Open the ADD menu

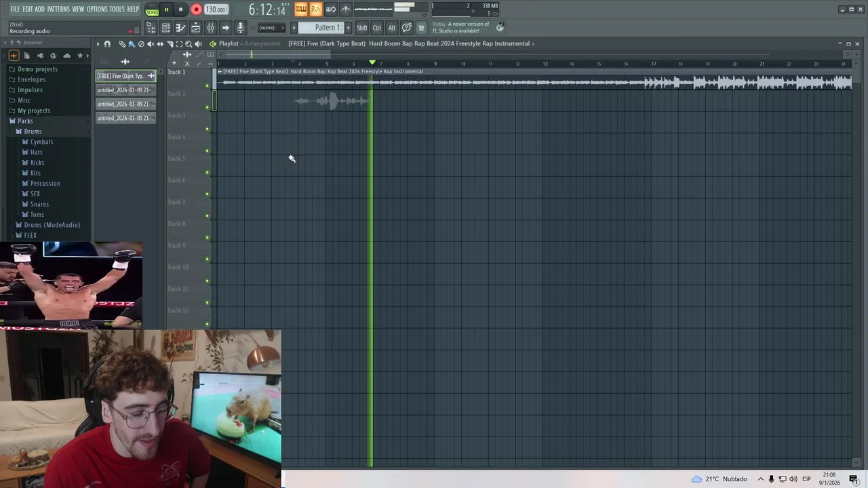point(40,9)
